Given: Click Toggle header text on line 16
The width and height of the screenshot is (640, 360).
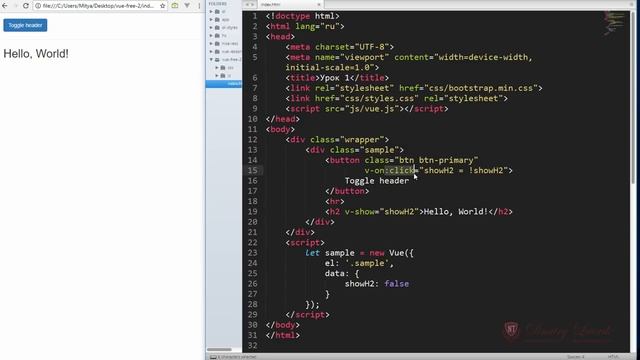Looking at the screenshot, I should 377,181.
